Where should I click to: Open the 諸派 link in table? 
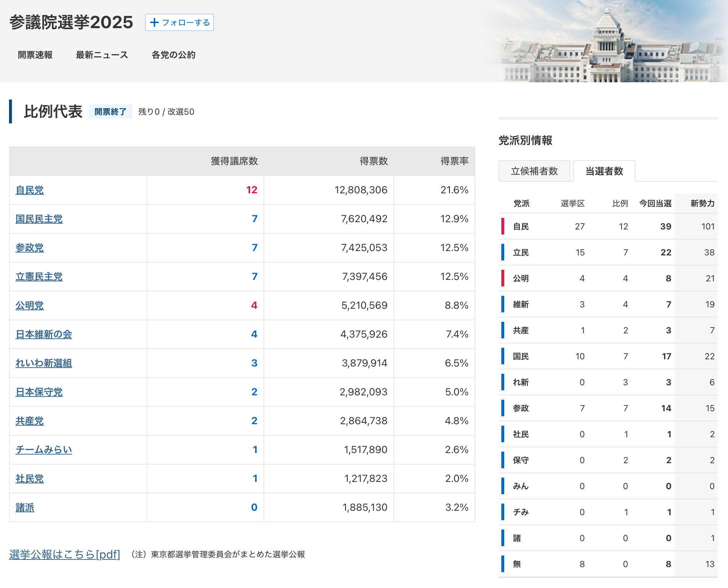coord(25,508)
